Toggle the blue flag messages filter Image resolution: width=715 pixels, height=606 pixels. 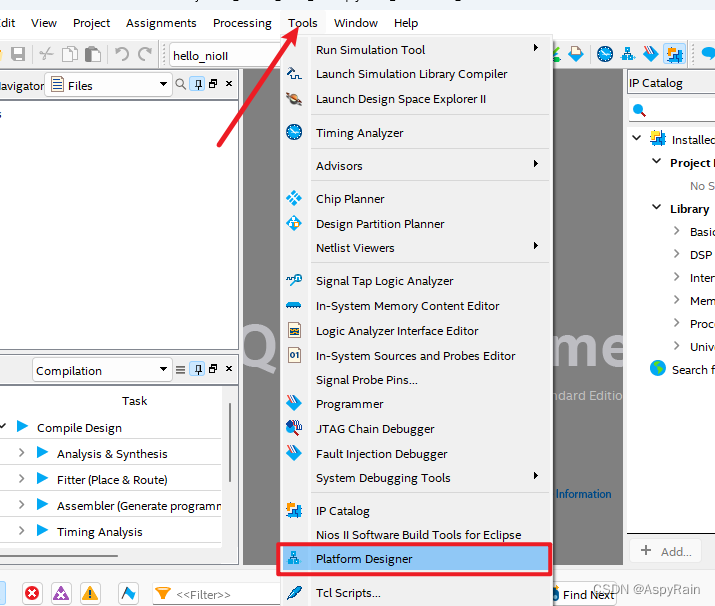(128, 593)
